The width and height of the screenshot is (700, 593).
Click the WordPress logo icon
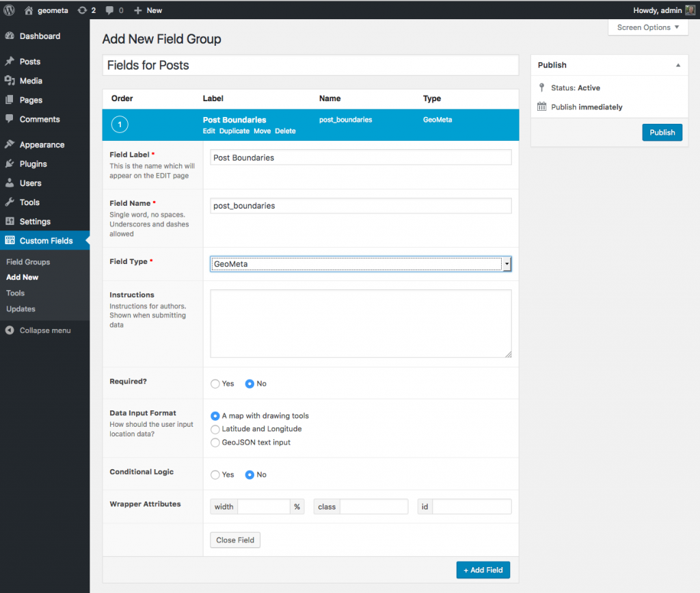[x=9, y=10]
